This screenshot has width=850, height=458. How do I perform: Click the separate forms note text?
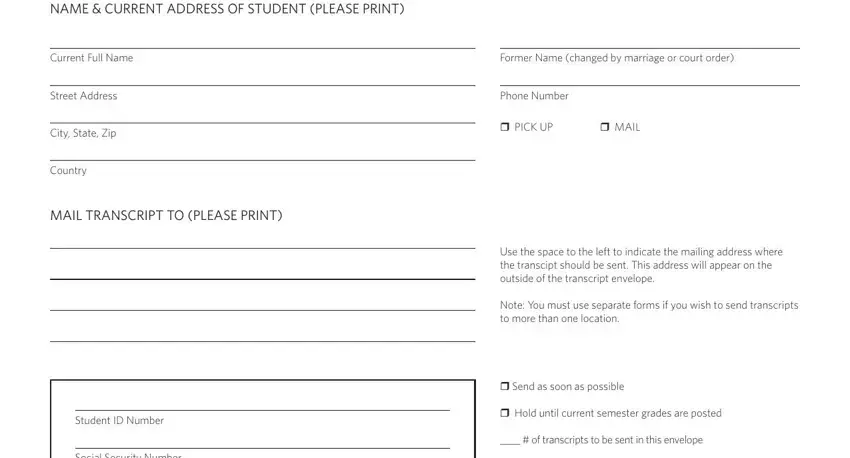pos(649,312)
